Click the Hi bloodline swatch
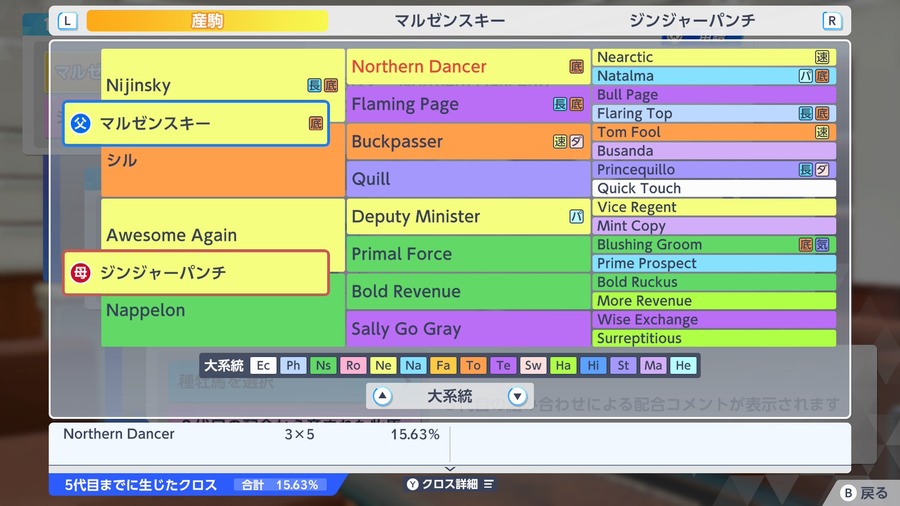This screenshot has width=900, height=506. (x=593, y=365)
